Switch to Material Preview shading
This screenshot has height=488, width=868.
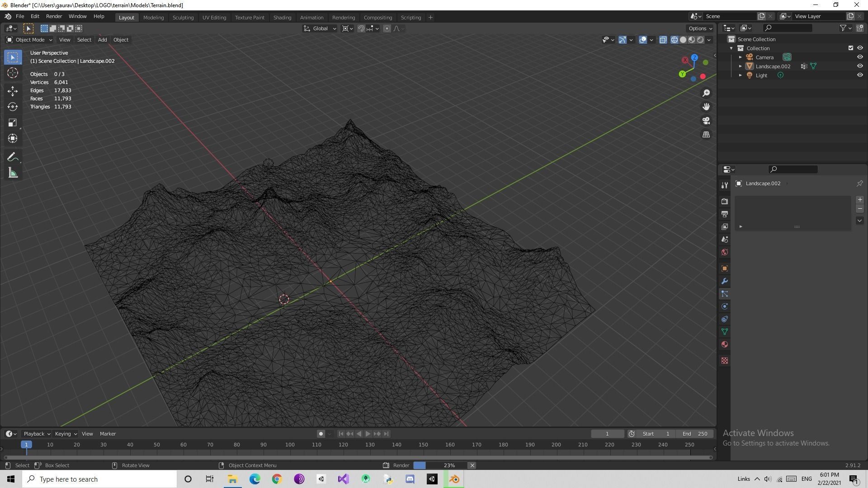click(x=692, y=40)
